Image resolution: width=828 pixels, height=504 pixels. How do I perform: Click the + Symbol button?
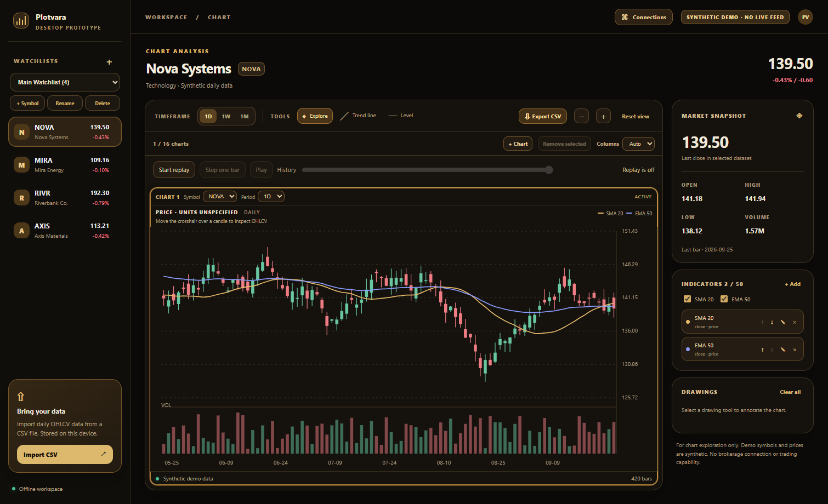[27, 103]
